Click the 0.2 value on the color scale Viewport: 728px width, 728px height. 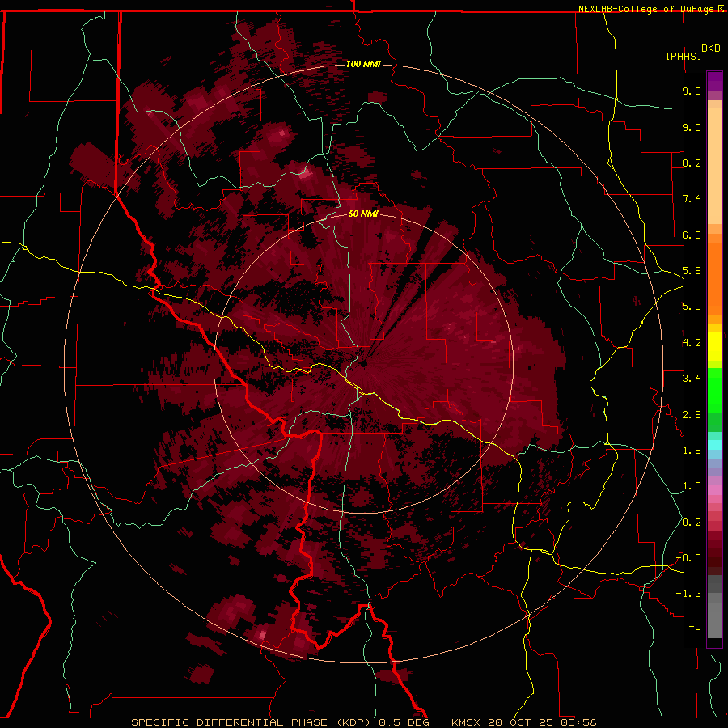692,523
